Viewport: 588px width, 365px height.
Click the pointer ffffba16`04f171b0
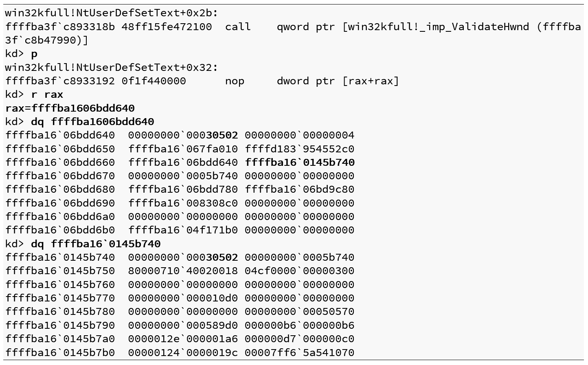[183, 230]
